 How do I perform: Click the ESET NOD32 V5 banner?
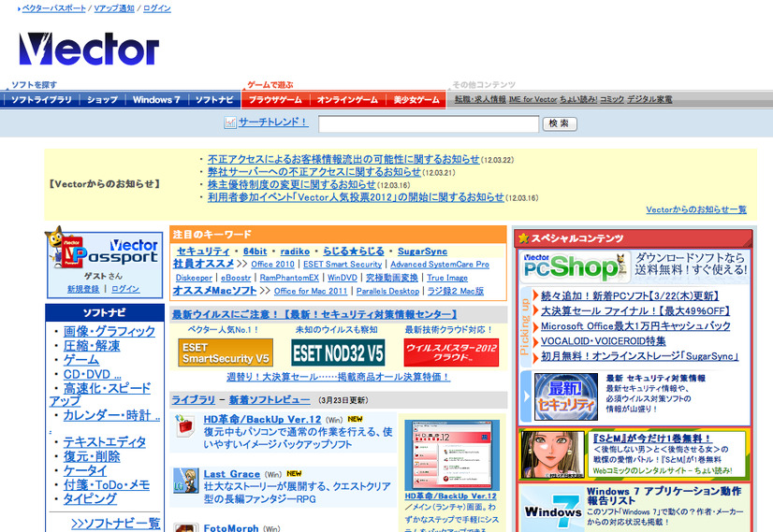pos(338,352)
